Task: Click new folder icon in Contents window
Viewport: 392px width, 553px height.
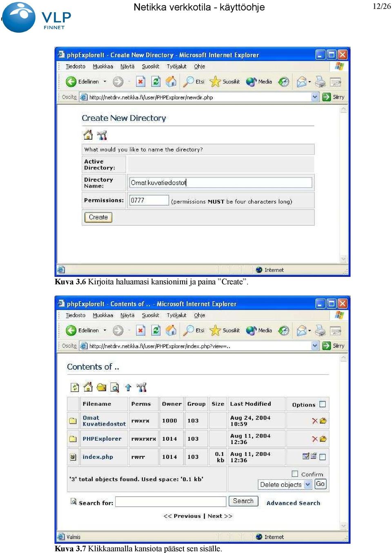Action: click(x=101, y=387)
